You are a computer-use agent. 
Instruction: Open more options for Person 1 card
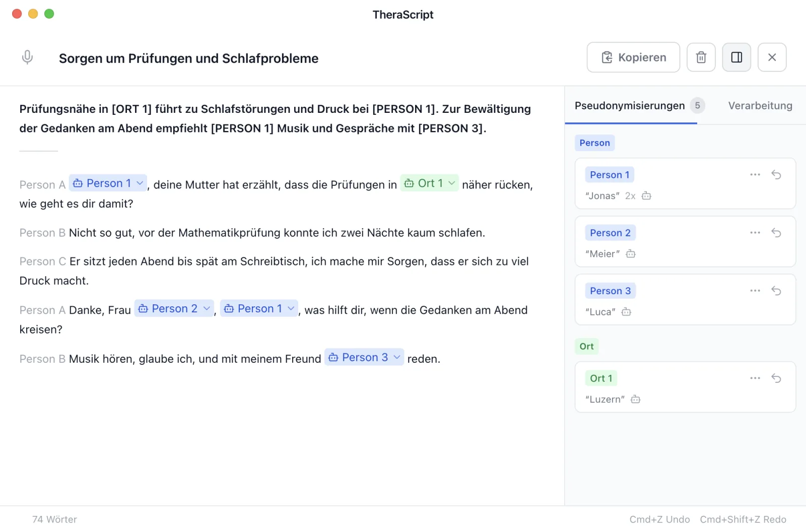pyautogui.click(x=755, y=175)
